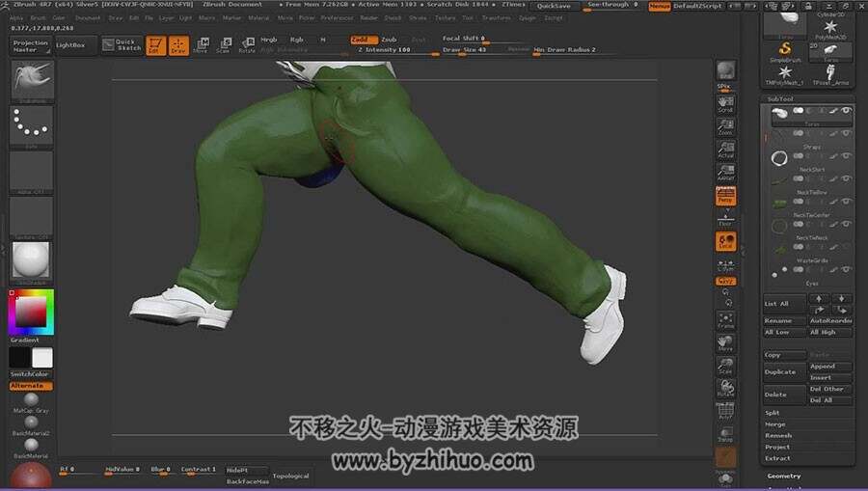Toggle PolyF wireframe display
Screen dimensions: 868x491
pyautogui.click(x=725, y=411)
